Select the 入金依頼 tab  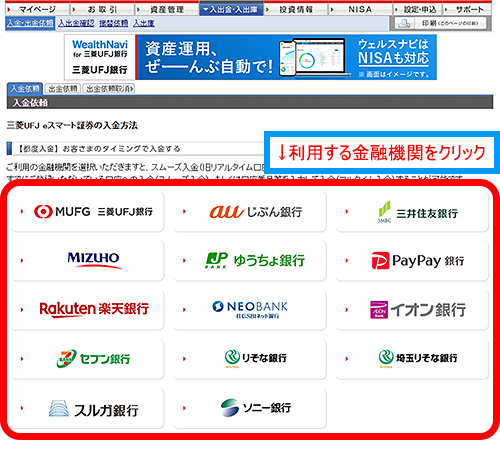(x=25, y=89)
